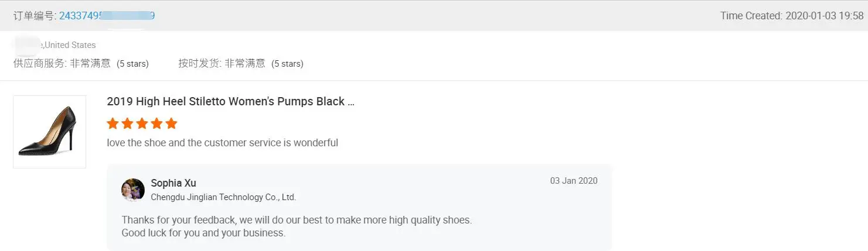Image resolution: width=868 pixels, height=251 pixels.
Task: Click the United States buyer location
Action: pos(70,45)
